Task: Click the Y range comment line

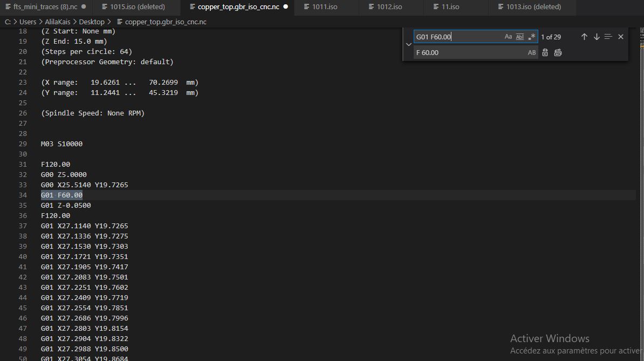Action: click(x=120, y=92)
